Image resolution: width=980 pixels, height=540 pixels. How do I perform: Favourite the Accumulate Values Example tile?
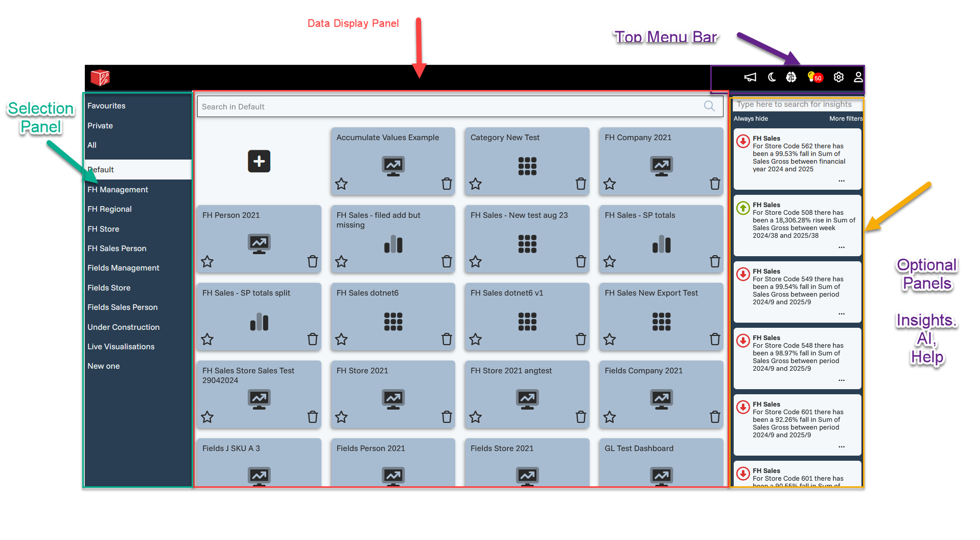(341, 184)
